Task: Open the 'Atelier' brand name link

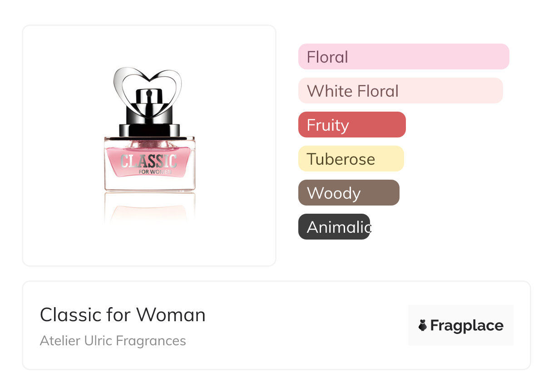Action: tap(59, 341)
